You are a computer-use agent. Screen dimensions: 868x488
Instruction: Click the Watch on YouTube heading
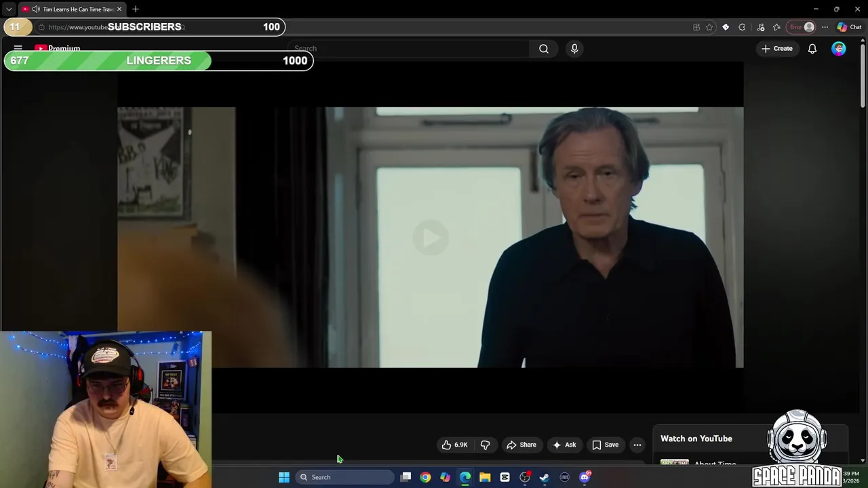pos(696,439)
